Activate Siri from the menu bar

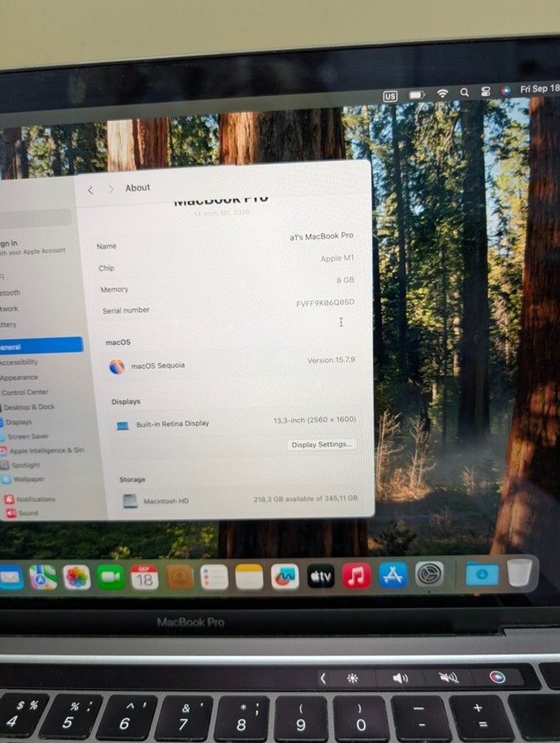[x=506, y=90]
